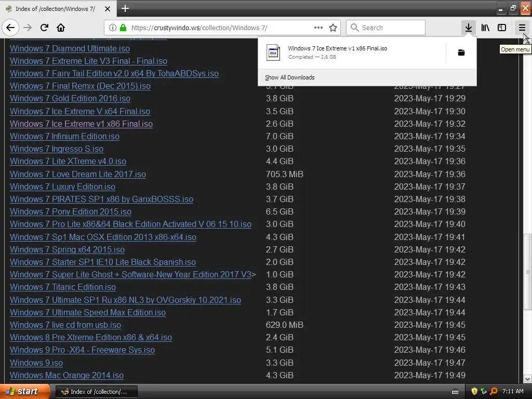Reload the current page
Image resolution: width=532 pixels, height=399 pixels.
click(44, 28)
